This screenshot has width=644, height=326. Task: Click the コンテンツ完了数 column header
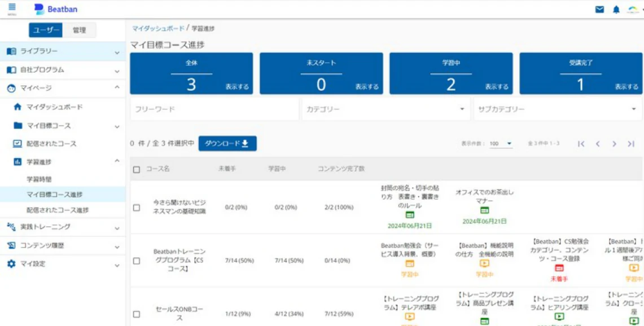tap(341, 169)
